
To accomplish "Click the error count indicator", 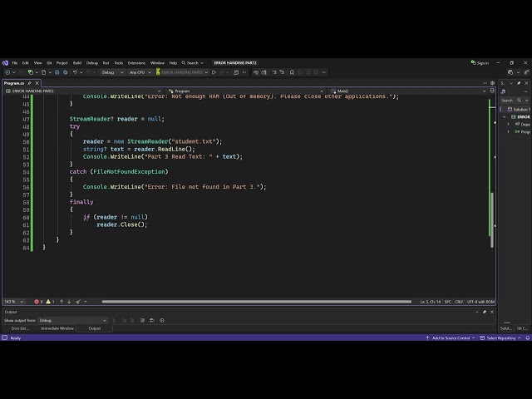I will click(38, 302).
